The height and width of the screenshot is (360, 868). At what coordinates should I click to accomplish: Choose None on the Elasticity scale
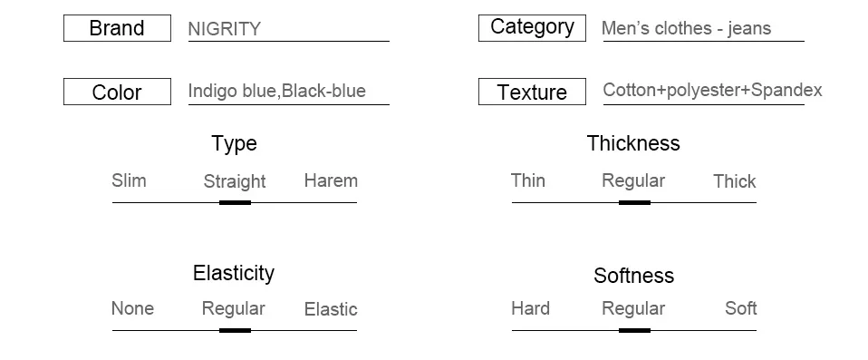133,308
